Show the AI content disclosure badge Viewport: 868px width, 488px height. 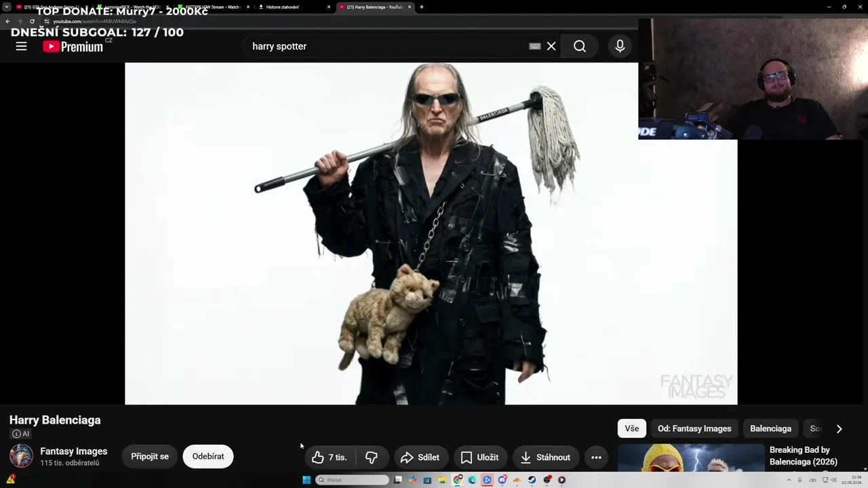point(20,434)
